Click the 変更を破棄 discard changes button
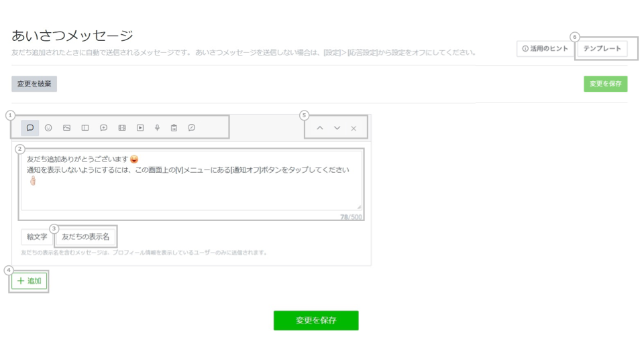 [x=34, y=84]
